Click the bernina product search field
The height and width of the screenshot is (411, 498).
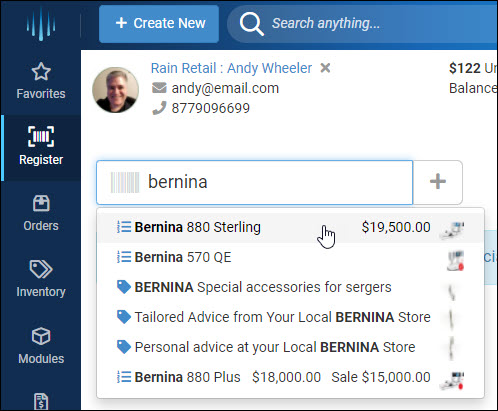[254, 182]
